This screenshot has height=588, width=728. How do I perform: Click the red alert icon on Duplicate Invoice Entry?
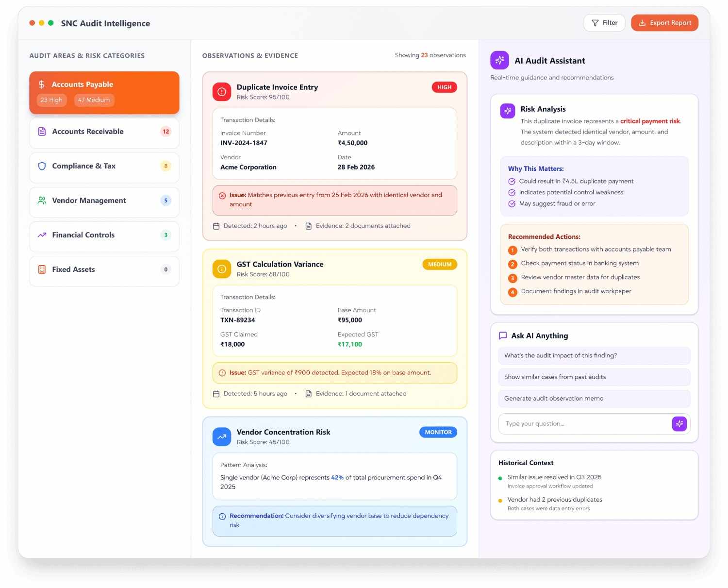pos(222,92)
